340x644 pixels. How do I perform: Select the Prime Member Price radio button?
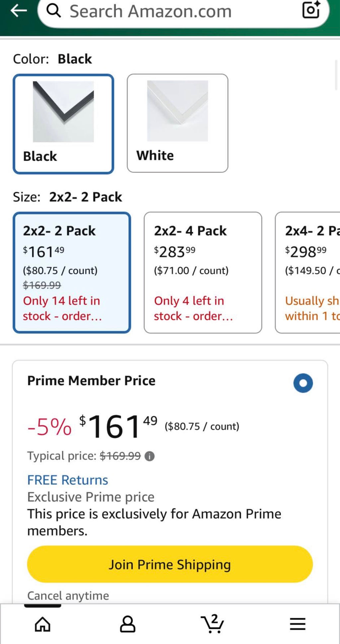[303, 383]
